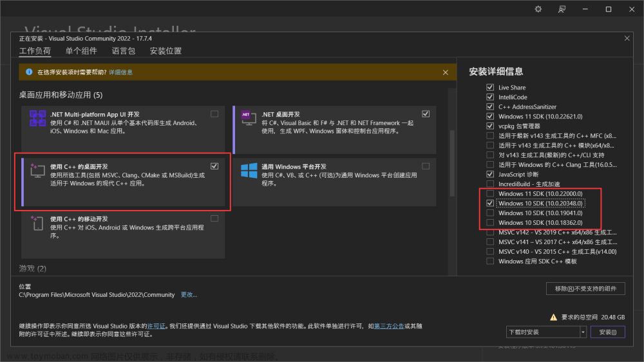The image size is (644, 362).
Task: Uncheck JavaScript diagnostics component
Action: (x=490, y=174)
